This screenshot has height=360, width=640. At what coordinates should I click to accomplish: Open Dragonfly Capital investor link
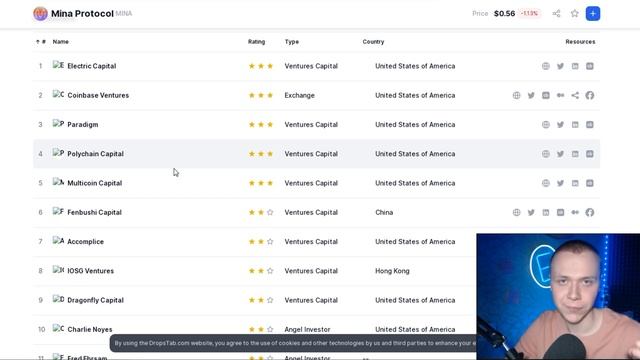pos(95,300)
